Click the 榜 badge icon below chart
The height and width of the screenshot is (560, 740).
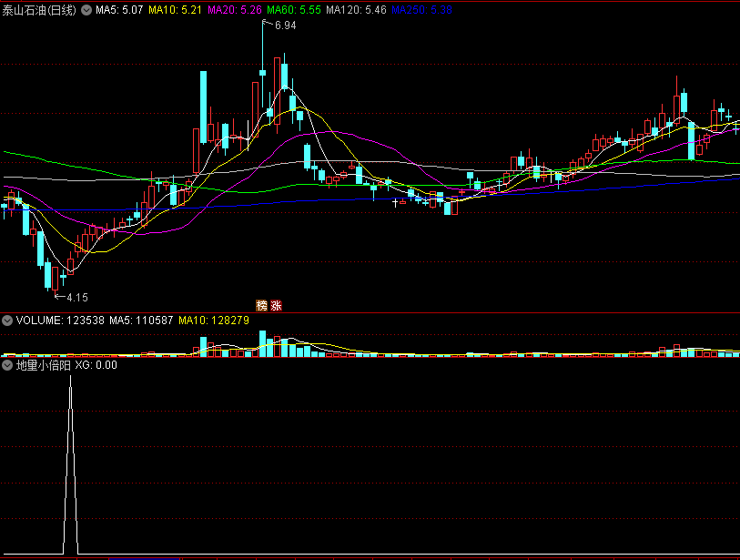[x=261, y=306]
